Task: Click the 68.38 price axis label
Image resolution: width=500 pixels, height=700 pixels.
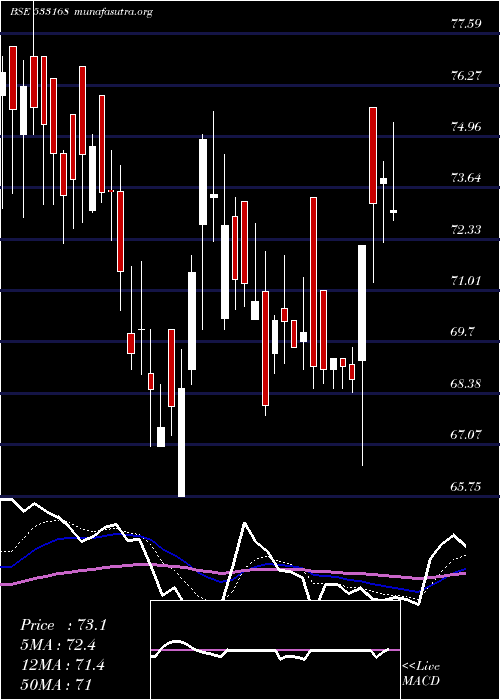Action: coord(467,384)
